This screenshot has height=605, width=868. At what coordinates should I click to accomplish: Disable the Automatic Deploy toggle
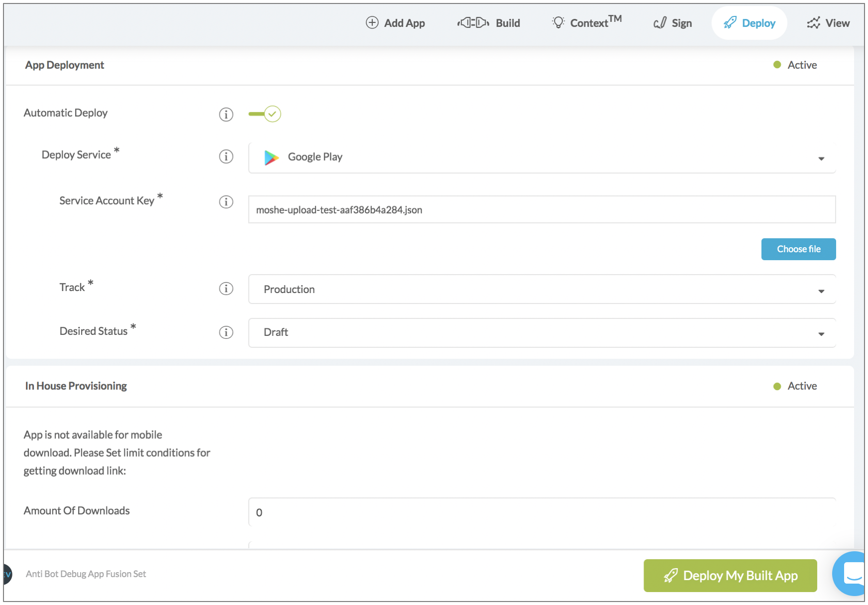(265, 114)
